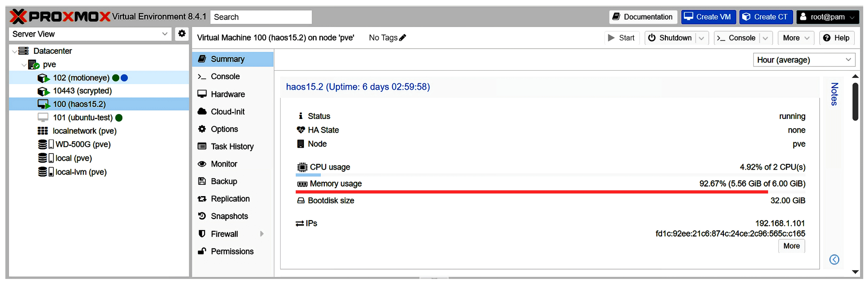Open the Task History tab
The height and width of the screenshot is (284, 868).
coord(233,147)
